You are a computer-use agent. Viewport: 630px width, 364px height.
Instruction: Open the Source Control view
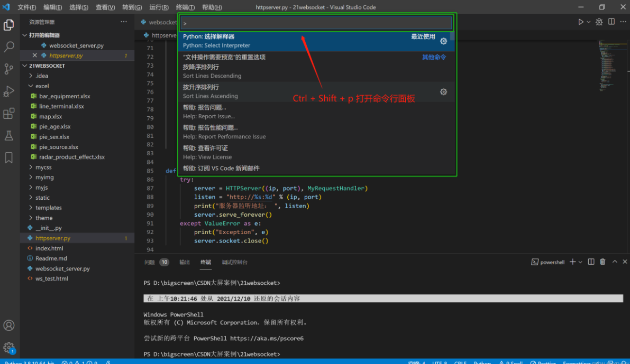[9, 69]
